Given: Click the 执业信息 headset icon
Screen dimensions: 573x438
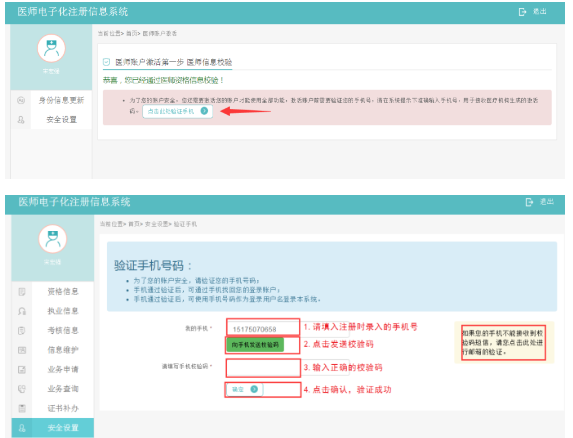Looking at the screenshot, I should pos(22,311).
